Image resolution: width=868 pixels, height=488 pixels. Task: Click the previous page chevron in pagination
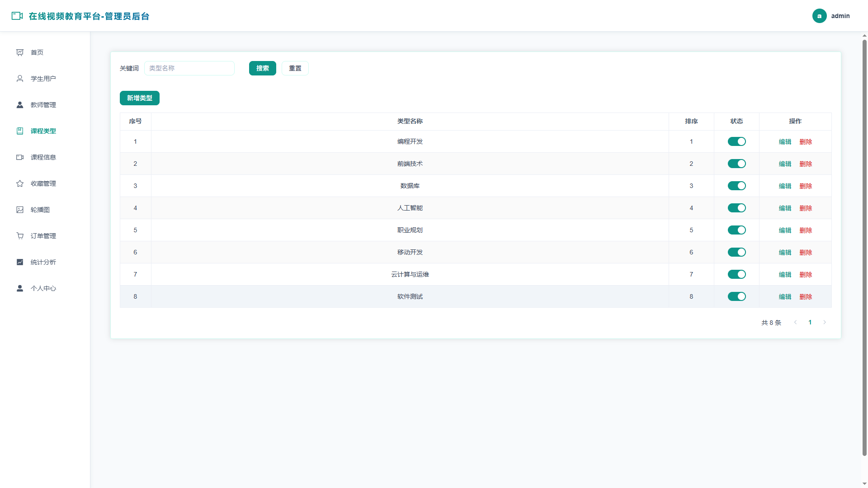(796, 322)
